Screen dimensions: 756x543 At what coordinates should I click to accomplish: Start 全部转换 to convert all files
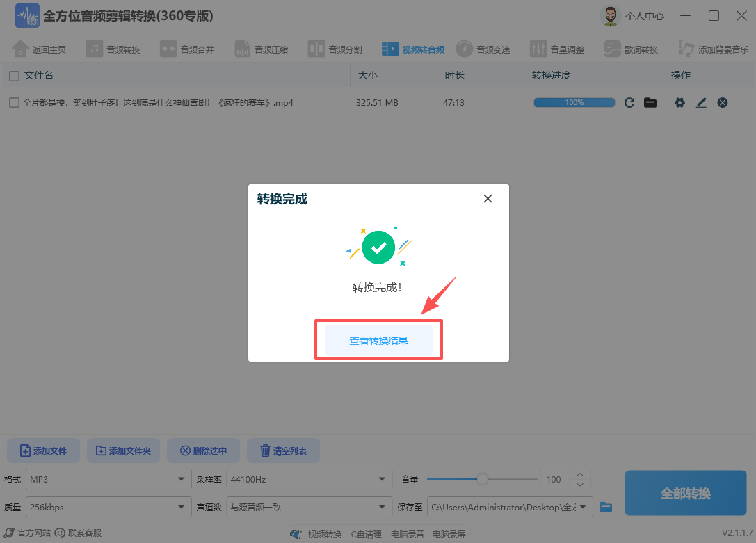click(685, 493)
